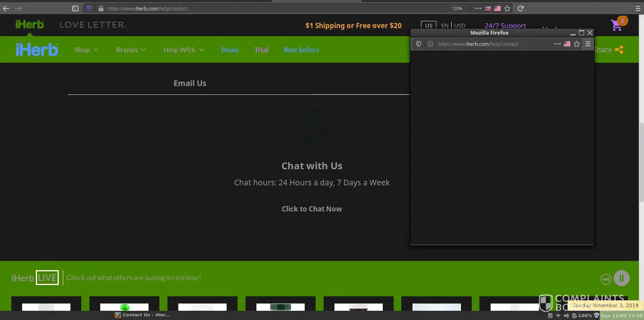Open the Love Letter tab
This screenshot has width=644, height=320.
(x=93, y=25)
